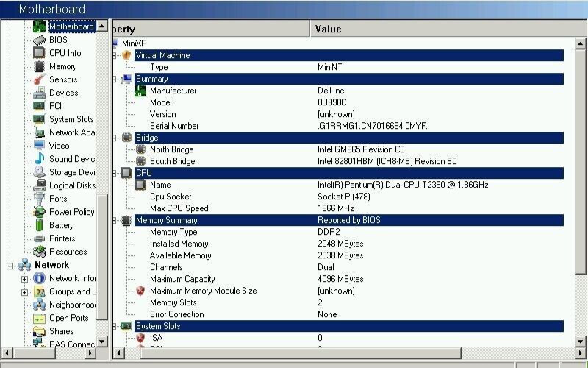The height and width of the screenshot is (368, 588).
Task: Collapse the Summary section
Action: point(115,79)
